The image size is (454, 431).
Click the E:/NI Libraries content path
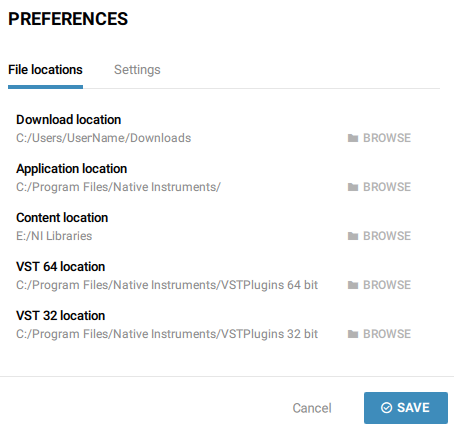tap(54, 236)
